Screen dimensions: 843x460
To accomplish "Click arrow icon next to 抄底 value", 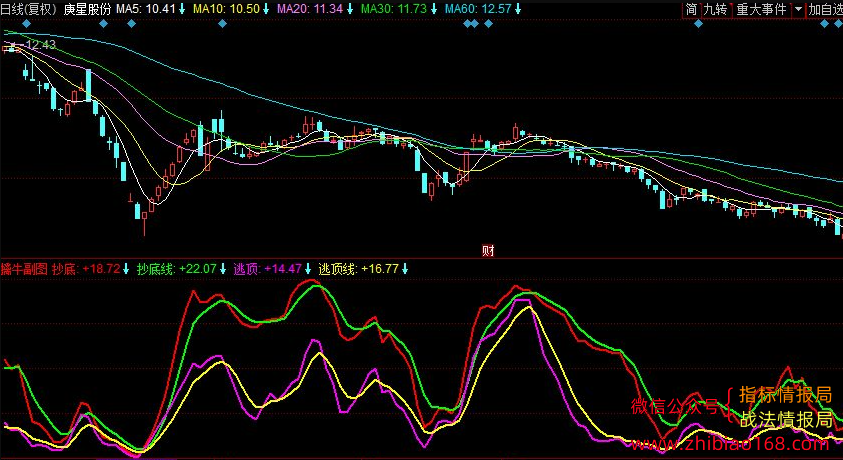I will [126, 269].
